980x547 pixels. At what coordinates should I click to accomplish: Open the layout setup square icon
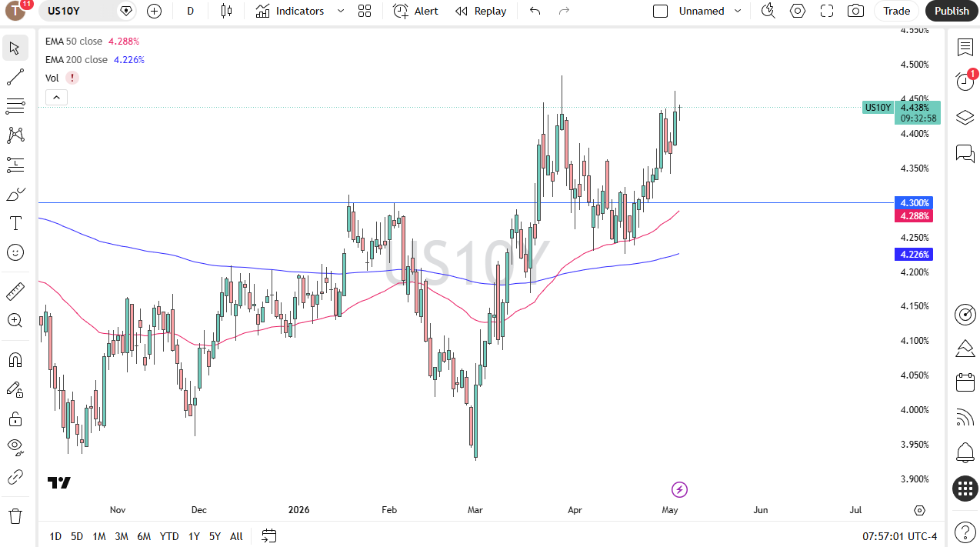point(660,11)
